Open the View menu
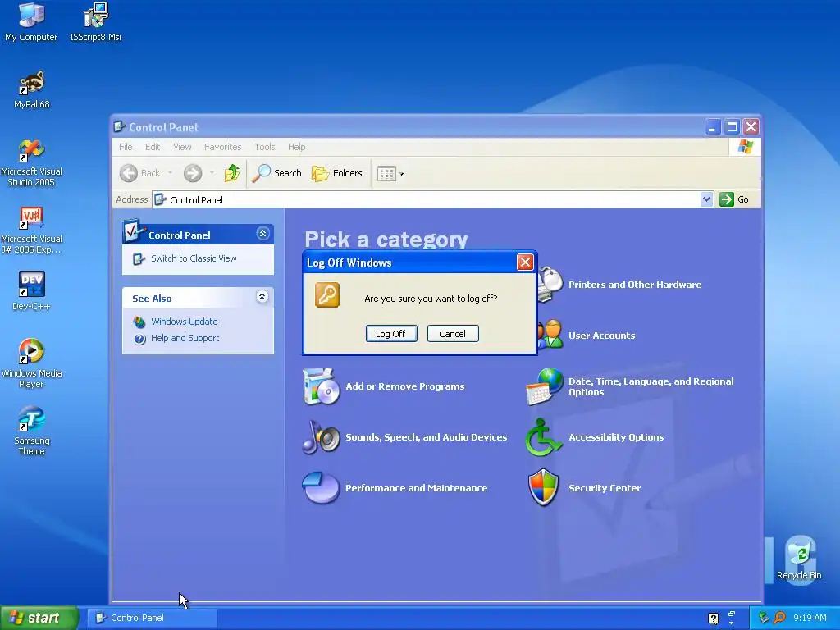This screenshot has height=630, width=840. pos(182,147)
